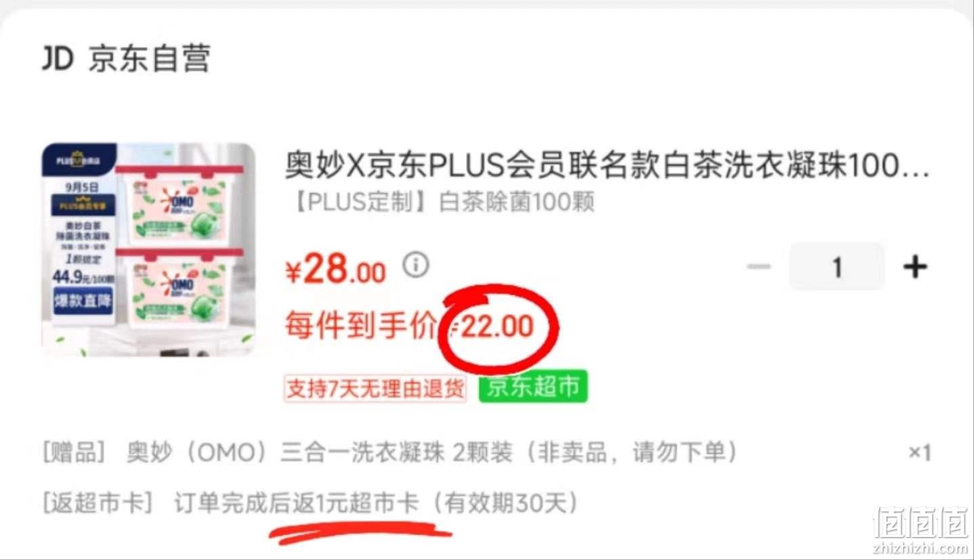
Task: Click the PLUS会员专享 badge on thumbnail
Action: coord(83,205)
